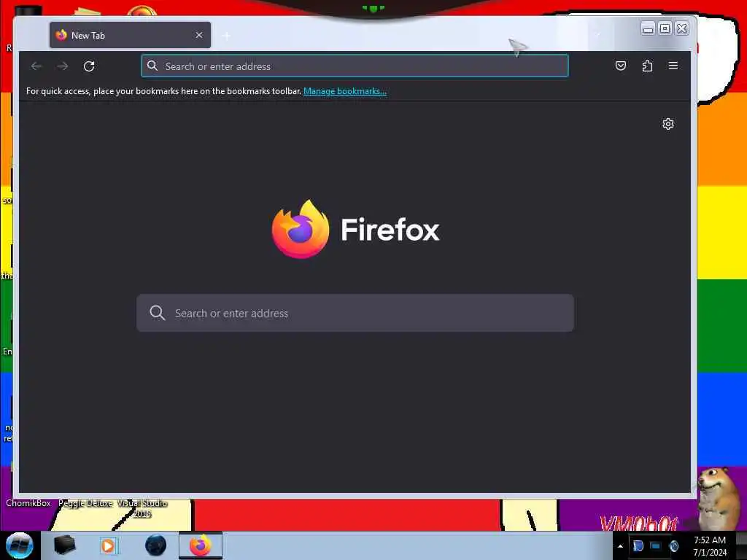Click the Manage bookmarks link

click(345, 91)
